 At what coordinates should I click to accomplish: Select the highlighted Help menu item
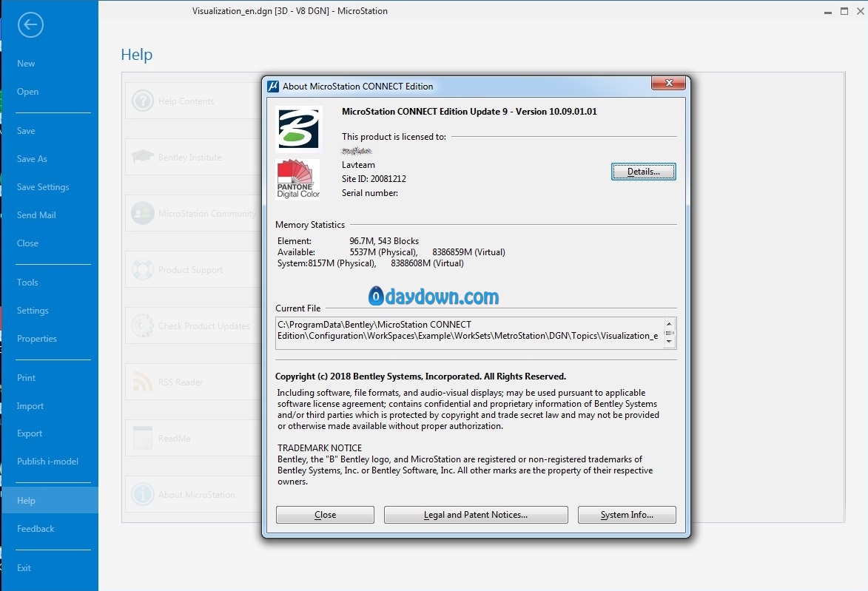tap(50, 500)
